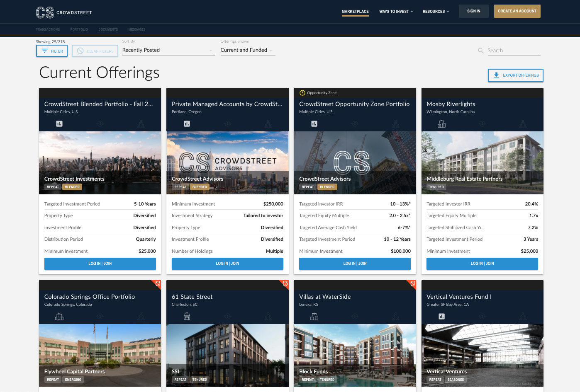Open the Offerings Shown Current and Funded dropdown
This screenshot has width=580, height=392.
248,50
